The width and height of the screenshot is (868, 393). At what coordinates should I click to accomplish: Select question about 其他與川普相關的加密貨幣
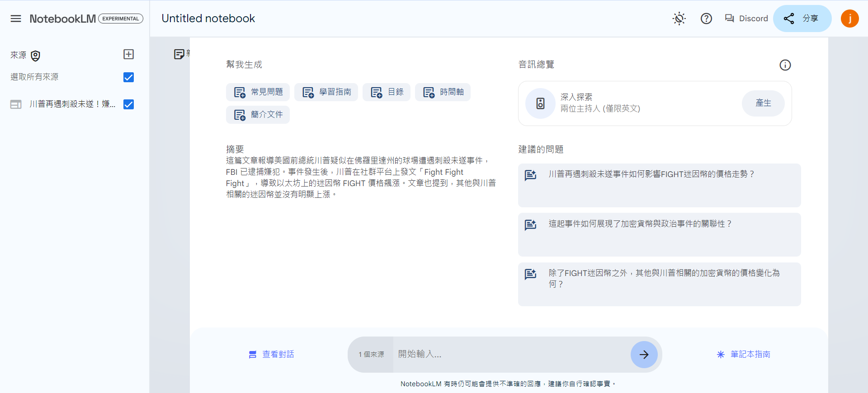pyautogui.click(x=659, y=284)
